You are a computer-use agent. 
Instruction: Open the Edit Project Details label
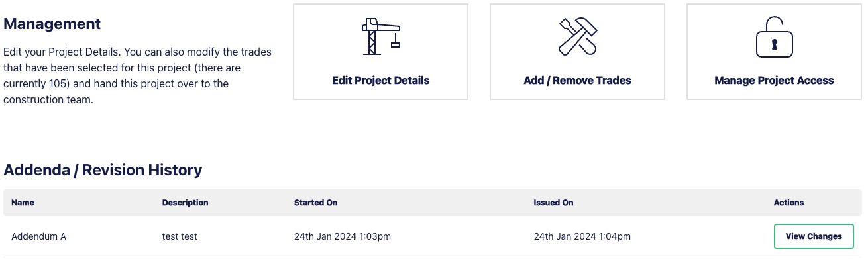380,81
